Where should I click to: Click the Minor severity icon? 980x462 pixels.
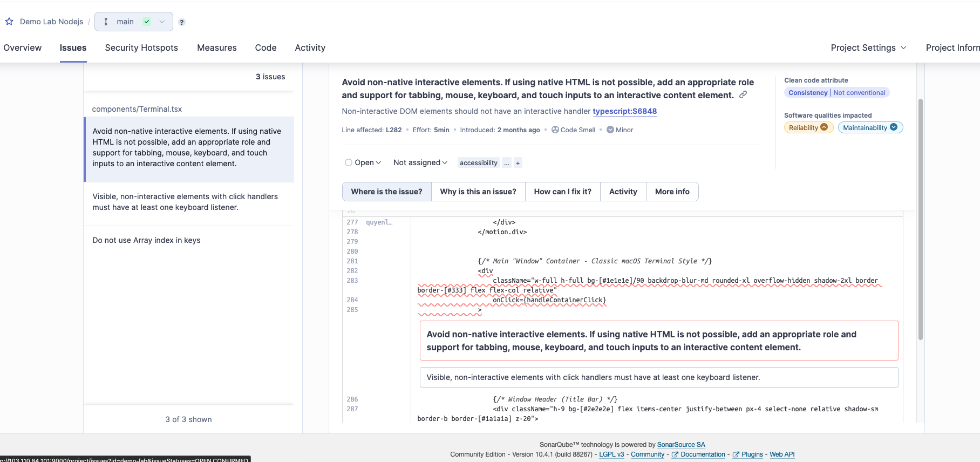(x=610, y=130)
